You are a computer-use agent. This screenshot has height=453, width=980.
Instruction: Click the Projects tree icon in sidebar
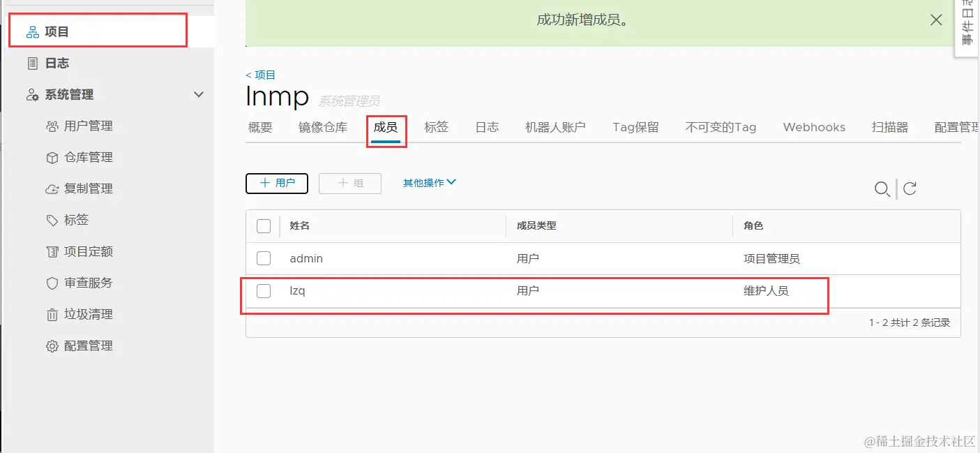tap(32, 32)
